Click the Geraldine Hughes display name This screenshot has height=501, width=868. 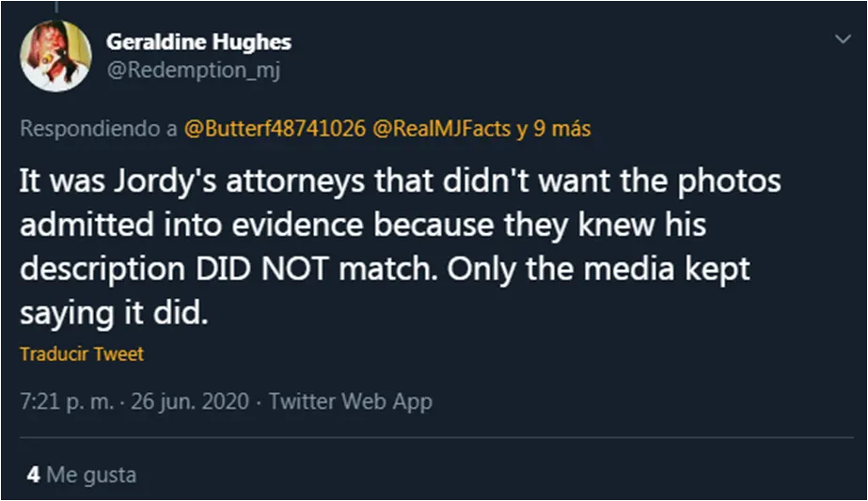click(198, 41)
